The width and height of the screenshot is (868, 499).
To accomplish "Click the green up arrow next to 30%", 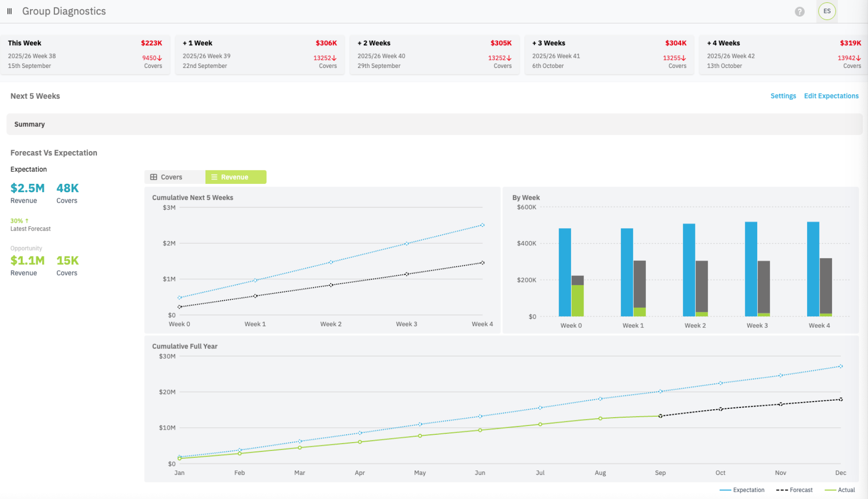I will [27, 221].
